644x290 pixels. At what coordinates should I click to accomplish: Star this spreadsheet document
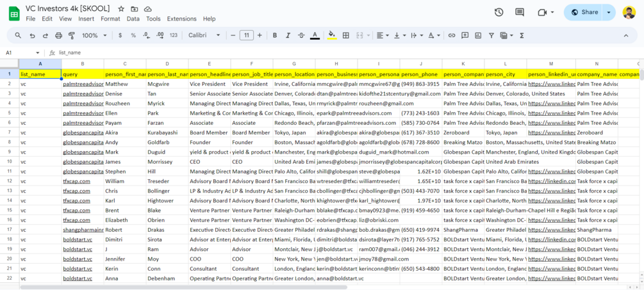[120, 9]
